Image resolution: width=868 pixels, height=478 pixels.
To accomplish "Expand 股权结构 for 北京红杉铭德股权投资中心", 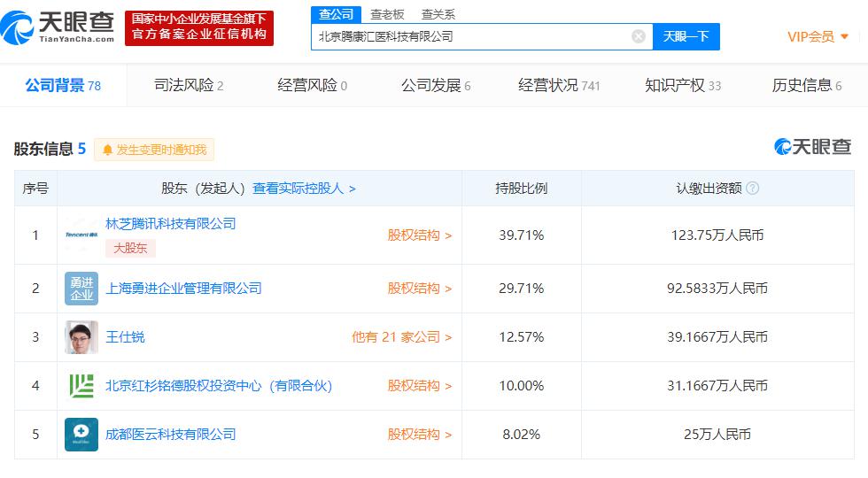I will click(420, 386).
